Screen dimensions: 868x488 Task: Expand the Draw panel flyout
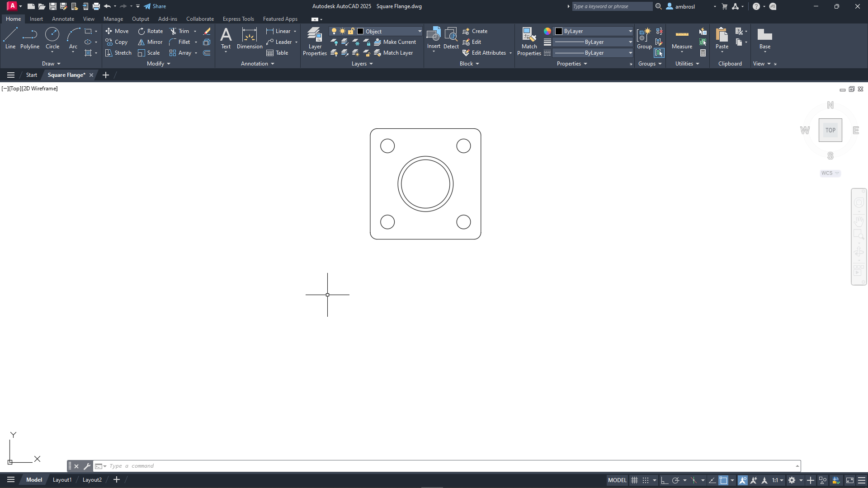[51, 64]
